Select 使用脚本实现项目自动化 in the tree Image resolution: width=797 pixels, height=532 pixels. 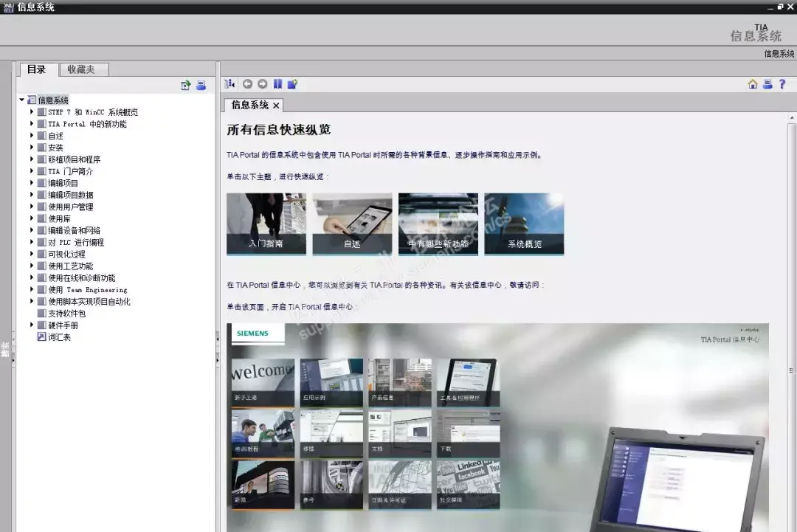(89, 301)
